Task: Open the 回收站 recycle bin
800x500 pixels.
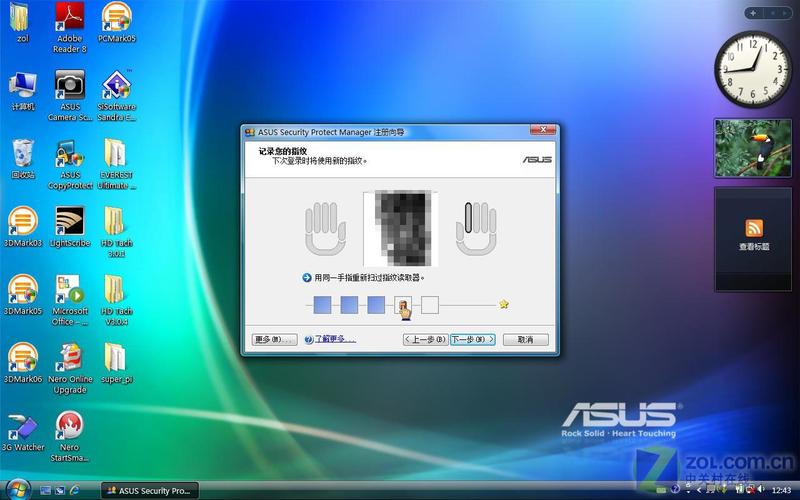Action: (x=23, y=159)
